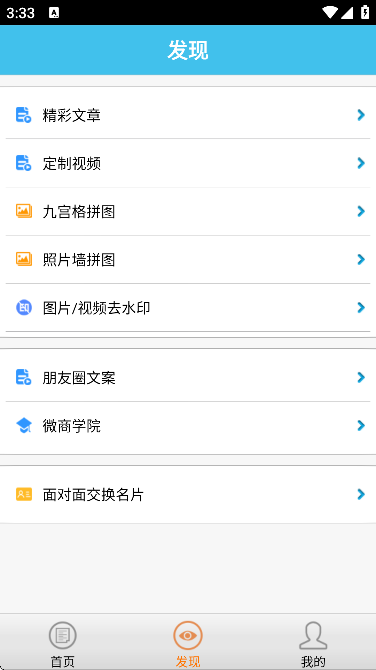Tap the round 印 watermark removal icon

pyautogui.click(x=24, y=307)
